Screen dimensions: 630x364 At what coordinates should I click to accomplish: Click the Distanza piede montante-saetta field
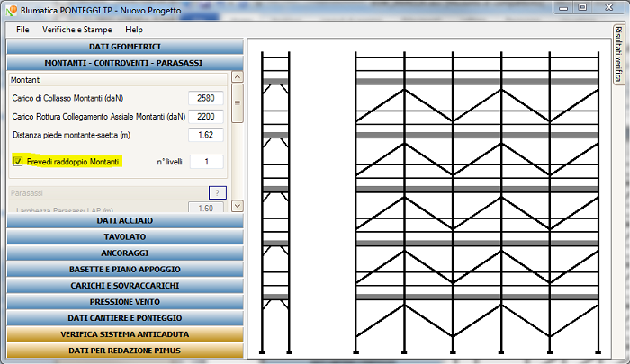206,135
